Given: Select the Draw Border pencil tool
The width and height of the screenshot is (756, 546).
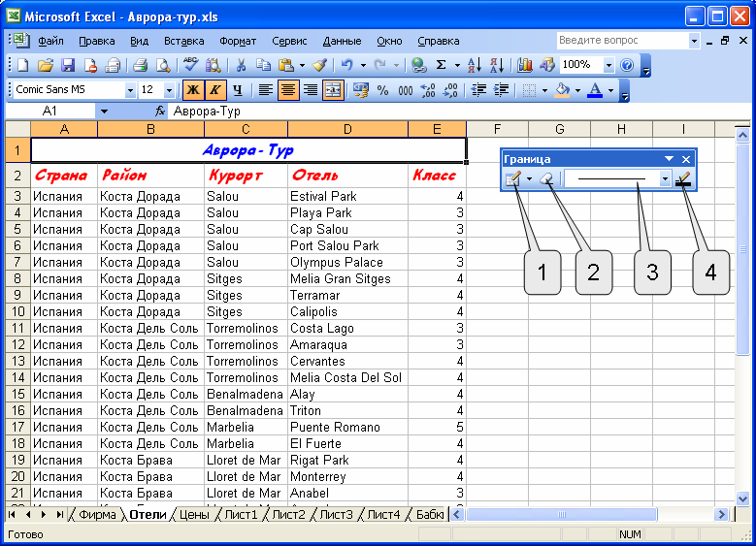Looking at the screenshot, I should pos(512,179).
